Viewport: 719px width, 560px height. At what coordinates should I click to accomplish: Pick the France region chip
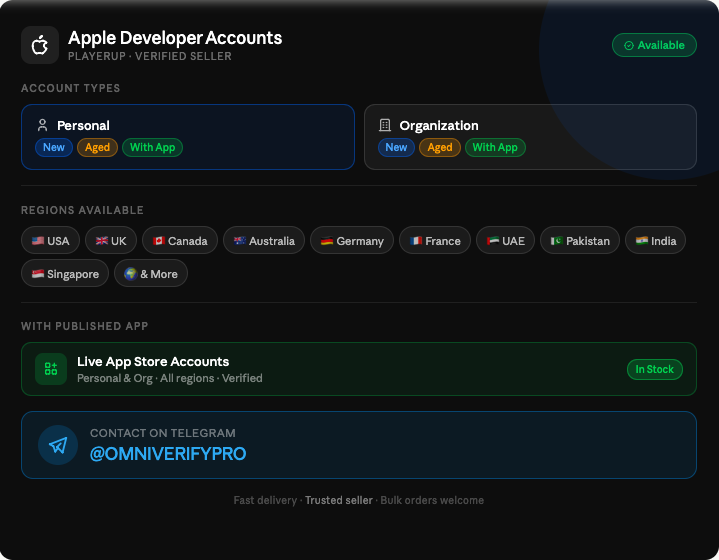[x=435, y=240]
